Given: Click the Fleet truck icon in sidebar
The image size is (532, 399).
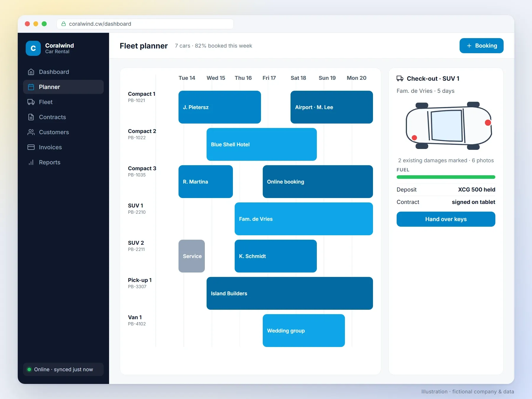Looking at the screenshot, I should coord(31,102).
